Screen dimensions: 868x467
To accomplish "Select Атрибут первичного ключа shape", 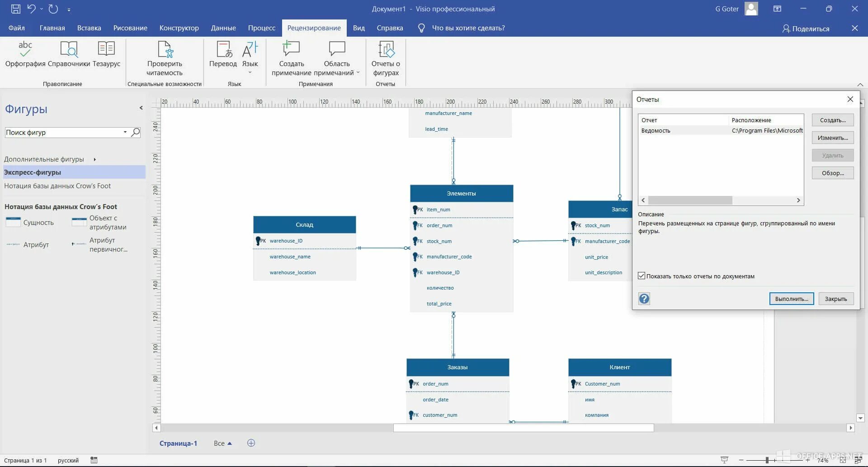I will point(99,245).
